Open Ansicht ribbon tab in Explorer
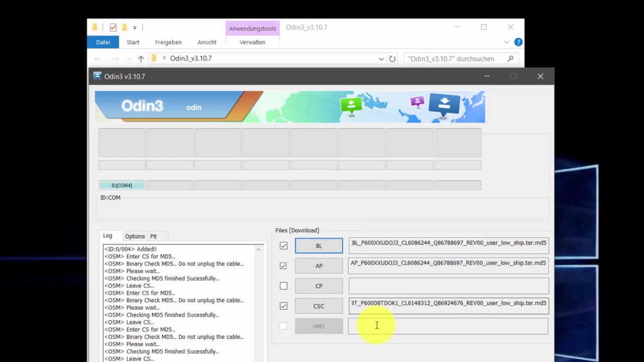This screenshot has width=644, height=362. [207, 42]
